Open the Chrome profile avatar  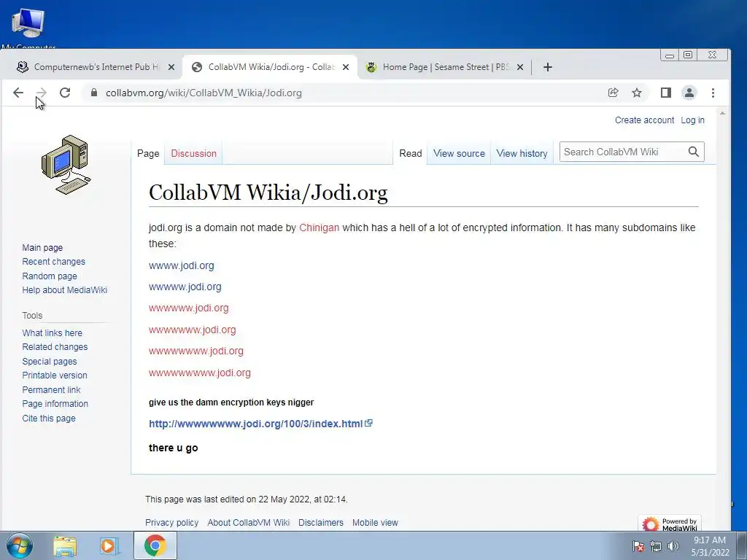689,93
